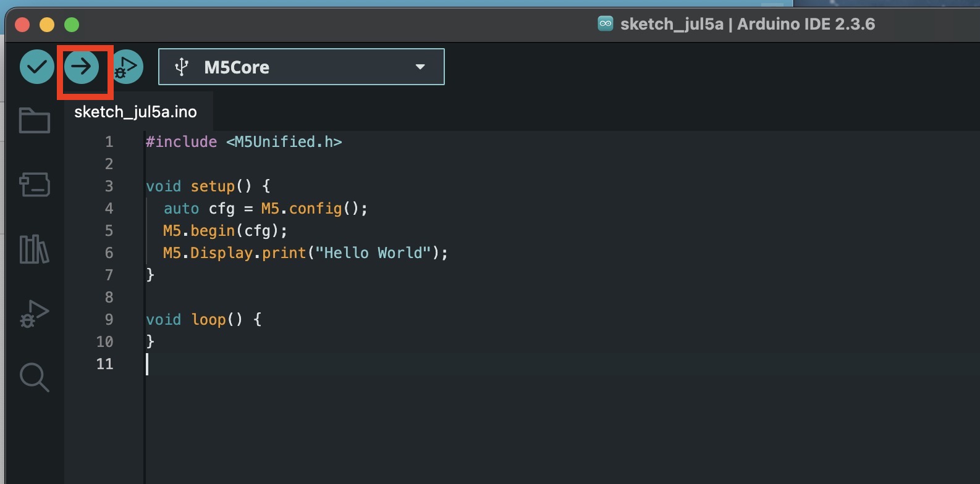Click the void loop() line

click(204, 319)
